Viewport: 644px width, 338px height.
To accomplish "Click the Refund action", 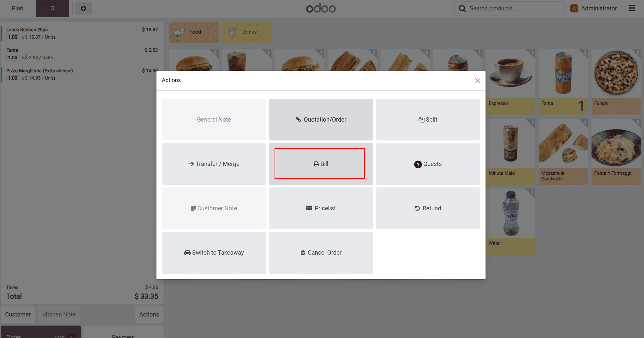I will coord(428,208).
